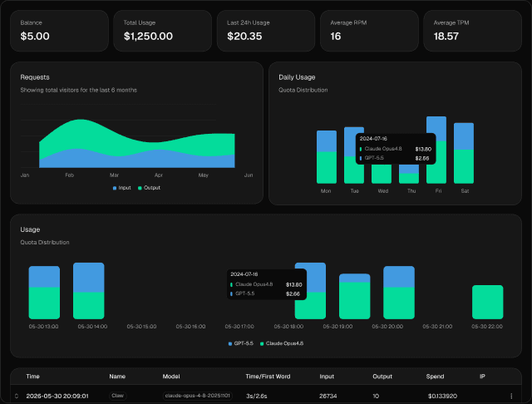Click the Output column header in table
This screenshot has height=404, width=532.
[382, 377]
